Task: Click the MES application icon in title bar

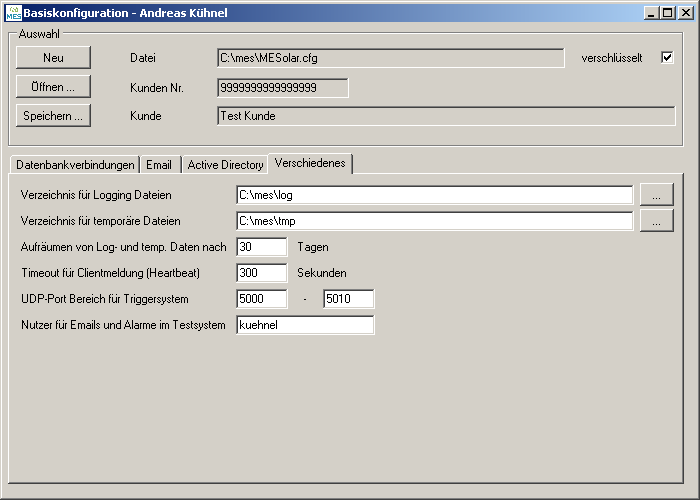Action: point(12,13)
